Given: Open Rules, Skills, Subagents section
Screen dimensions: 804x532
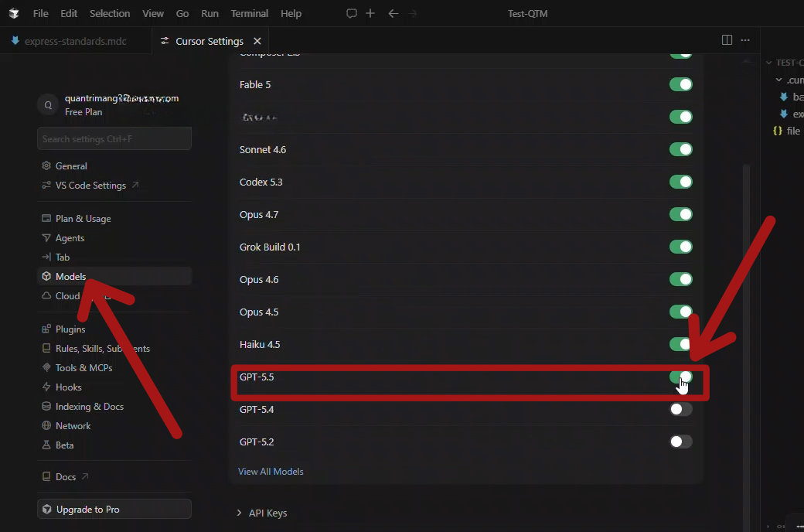Looking at the screenshot, I should (x=103, y=349).
